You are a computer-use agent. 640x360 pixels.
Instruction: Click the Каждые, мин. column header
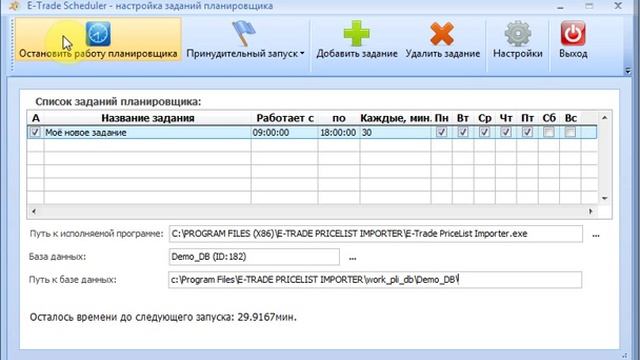click(395, 118)
